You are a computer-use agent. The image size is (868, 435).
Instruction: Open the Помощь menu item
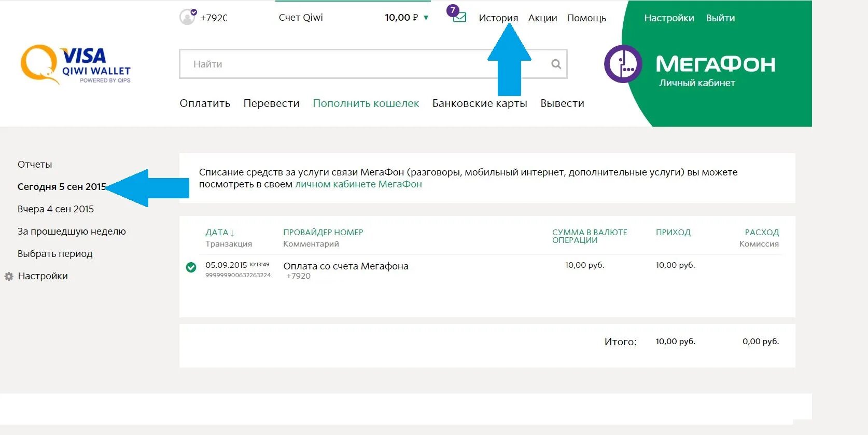586,18
